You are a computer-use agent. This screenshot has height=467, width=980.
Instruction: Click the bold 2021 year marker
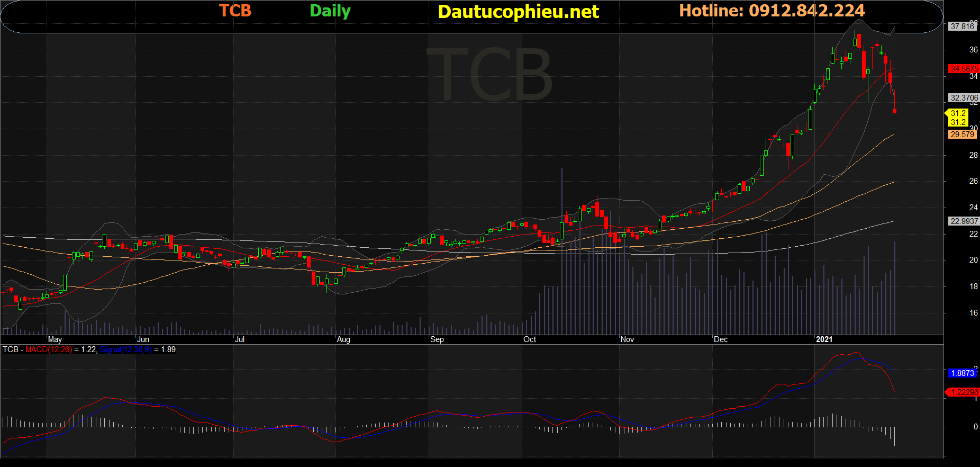tap(824, 339)
